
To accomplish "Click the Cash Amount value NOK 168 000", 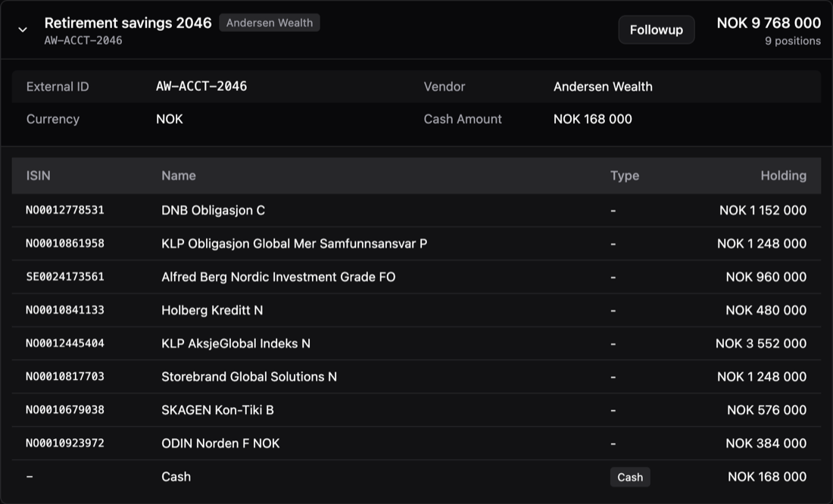I will [x=593, y=119].
